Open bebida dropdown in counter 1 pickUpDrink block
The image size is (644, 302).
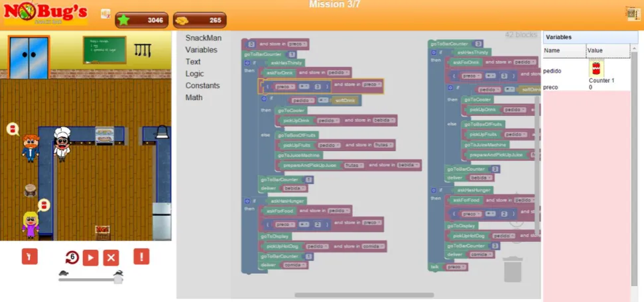tap(385, 121)
